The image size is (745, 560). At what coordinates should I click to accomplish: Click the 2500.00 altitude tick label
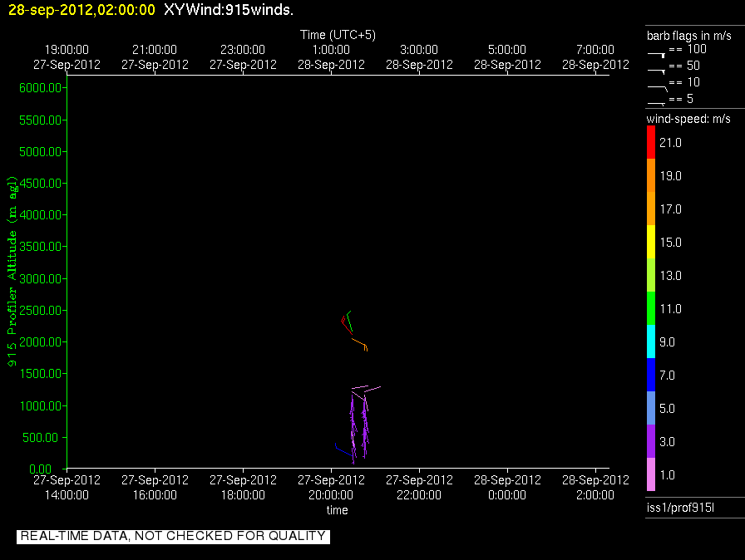tap(41, 311)
